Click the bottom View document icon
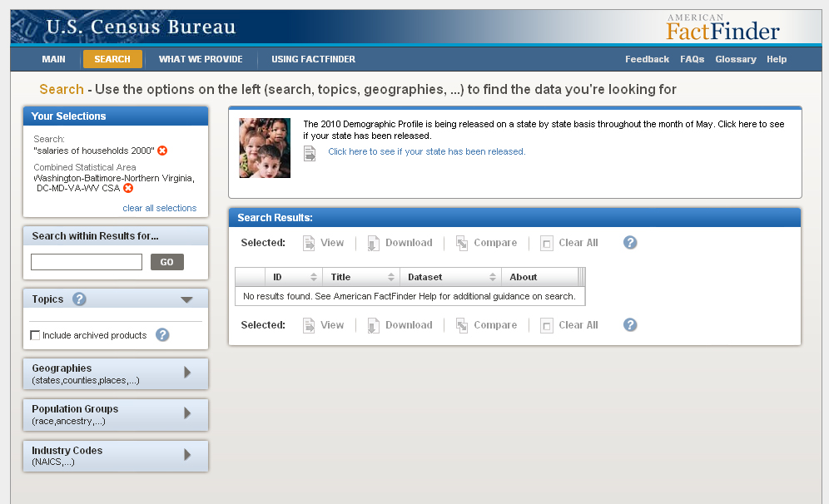 click(309, 325)
